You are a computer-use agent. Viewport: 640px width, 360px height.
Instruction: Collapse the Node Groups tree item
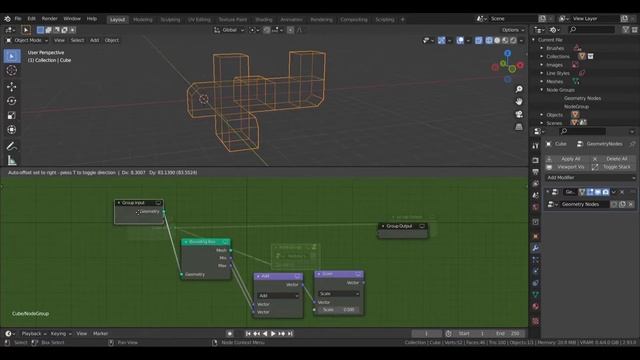click(542, 90)
